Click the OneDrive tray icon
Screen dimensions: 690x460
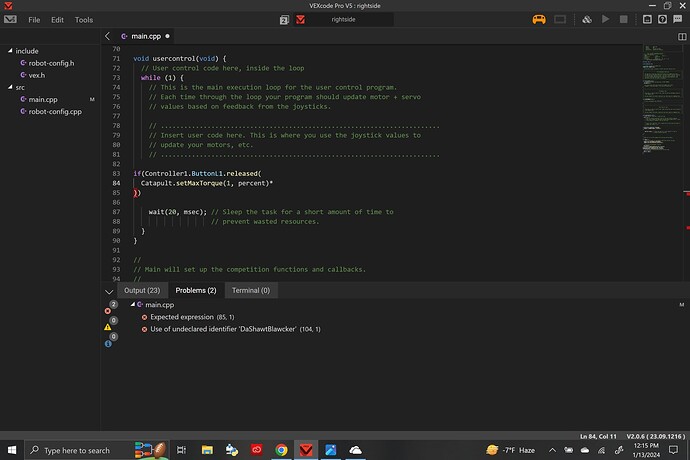[x=585, y=450]
